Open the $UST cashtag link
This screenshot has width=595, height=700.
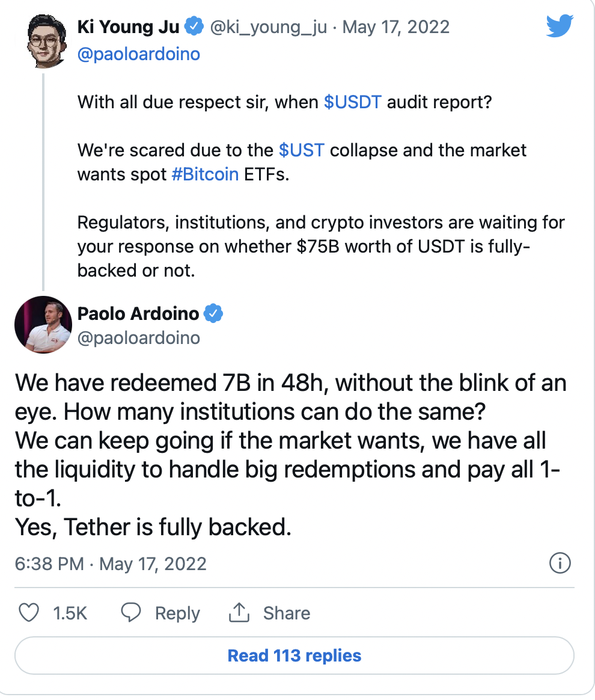click(x=302, y=150)
